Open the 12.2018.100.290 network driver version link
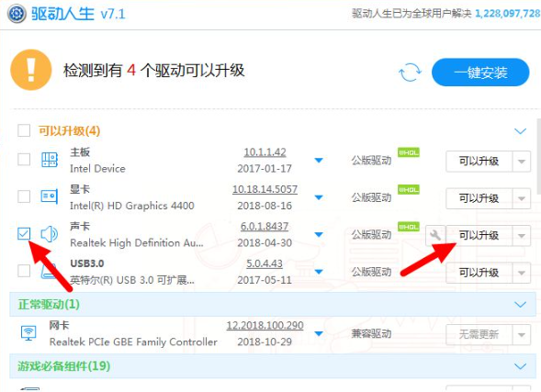This screenshot has width=541, height=392. pos(265,325)
